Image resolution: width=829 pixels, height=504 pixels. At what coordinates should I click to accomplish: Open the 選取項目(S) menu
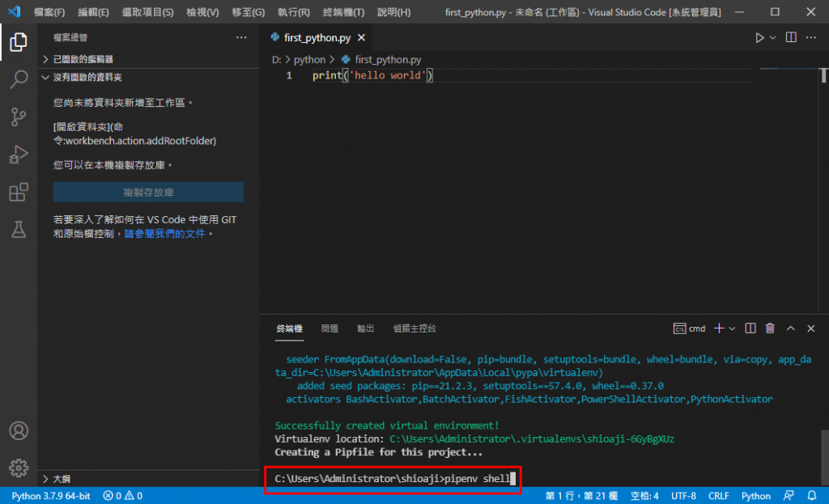pos(147,12)
